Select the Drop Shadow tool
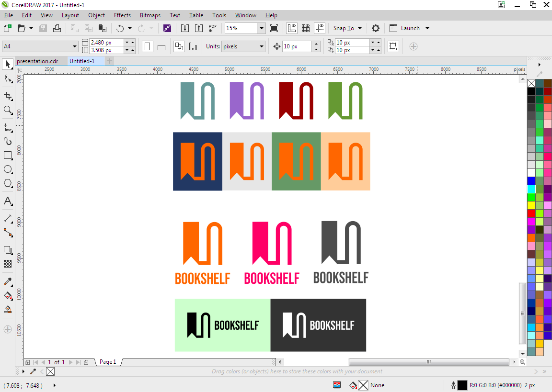Viewport: 552px width, 392px height. point(8,250)
